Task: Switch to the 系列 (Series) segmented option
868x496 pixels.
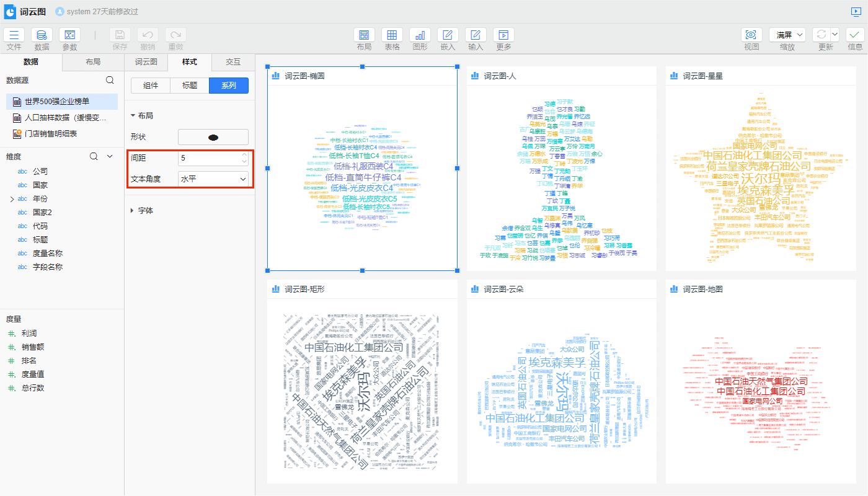Action: point(229,86)
